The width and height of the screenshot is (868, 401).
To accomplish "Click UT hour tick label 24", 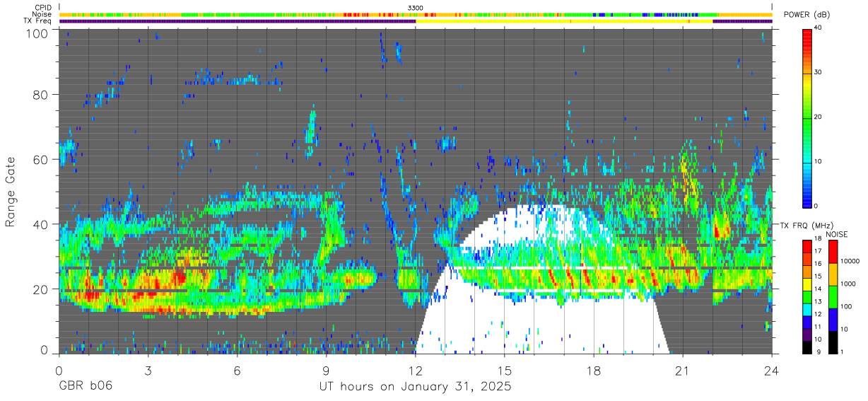I will point(772,371).
